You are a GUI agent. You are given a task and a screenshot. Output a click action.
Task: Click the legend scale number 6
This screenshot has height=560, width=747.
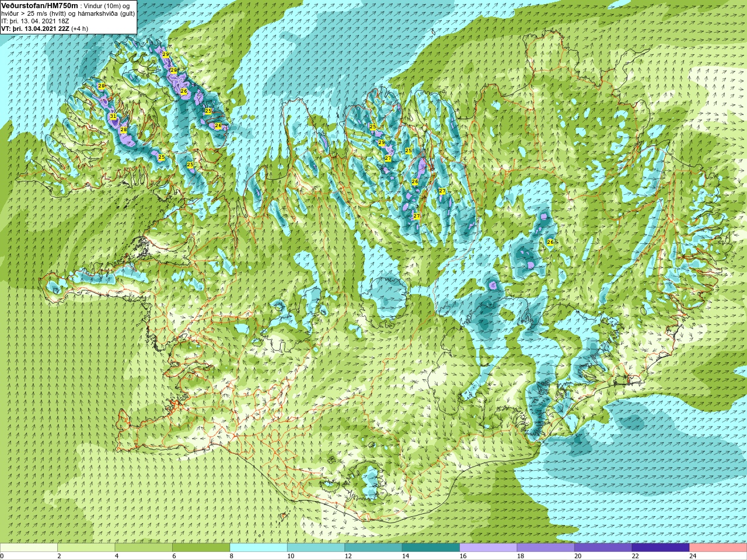click(174, 556)
